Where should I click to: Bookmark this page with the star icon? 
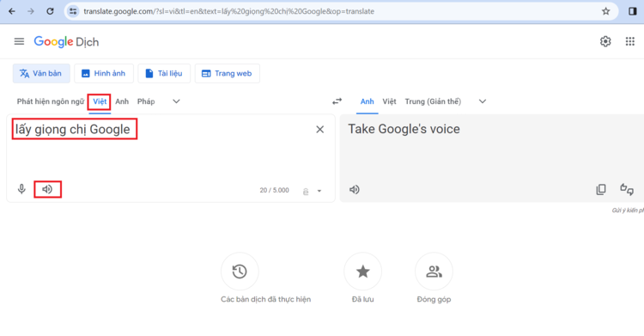pyautogui.click(x=606, y=11)
